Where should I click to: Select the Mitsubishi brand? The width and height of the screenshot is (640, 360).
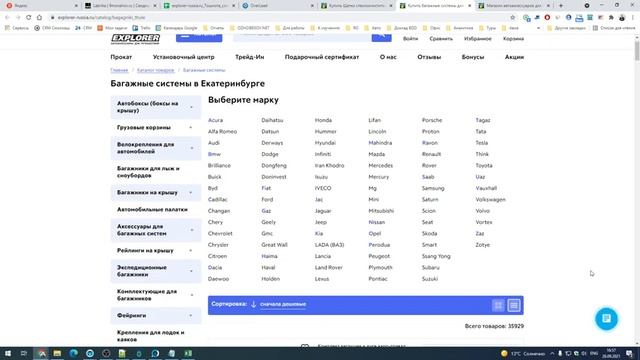381,211
